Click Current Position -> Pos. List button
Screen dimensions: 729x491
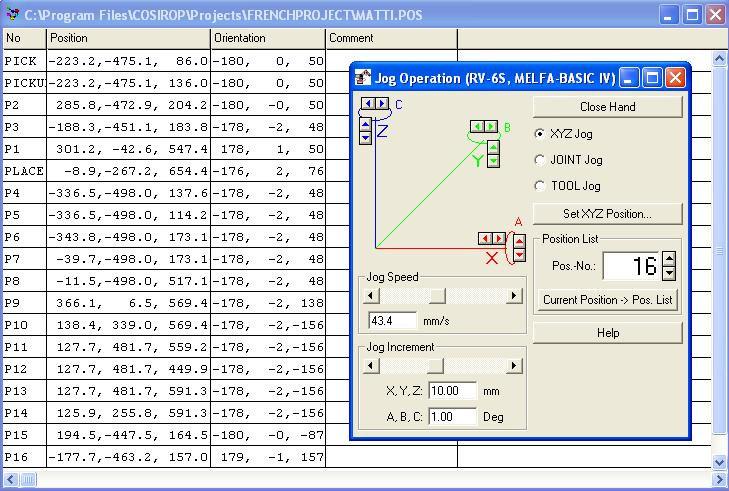[x=608, y=300]
